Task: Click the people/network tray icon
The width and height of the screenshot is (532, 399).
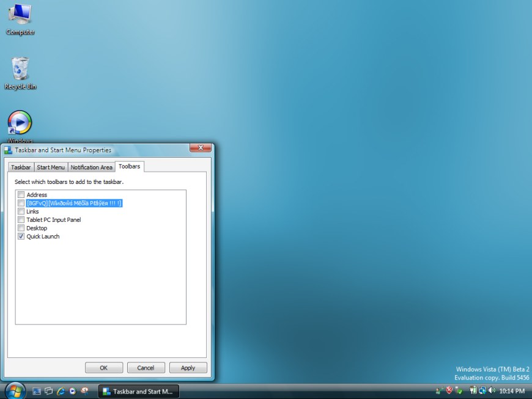Action: (x=440, y=391)
